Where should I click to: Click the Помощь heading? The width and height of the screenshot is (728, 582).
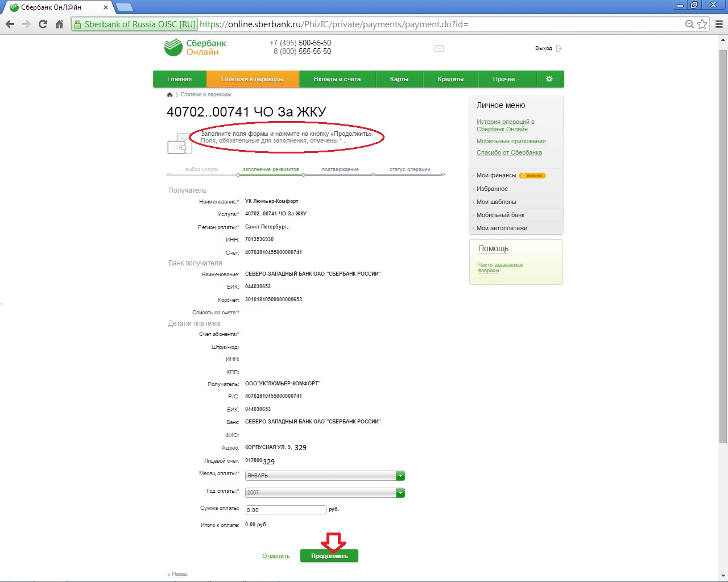(x=493, y=248)
